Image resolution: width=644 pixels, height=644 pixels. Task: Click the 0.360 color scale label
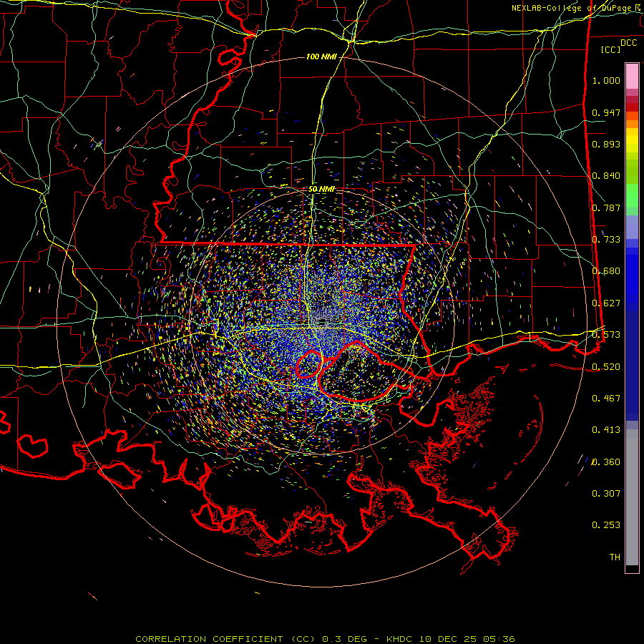pyautogui.click(x=606, y=462)
